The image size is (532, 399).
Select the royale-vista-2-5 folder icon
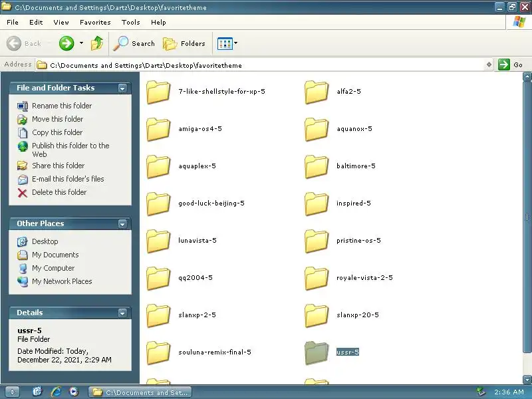pos(317,279)
